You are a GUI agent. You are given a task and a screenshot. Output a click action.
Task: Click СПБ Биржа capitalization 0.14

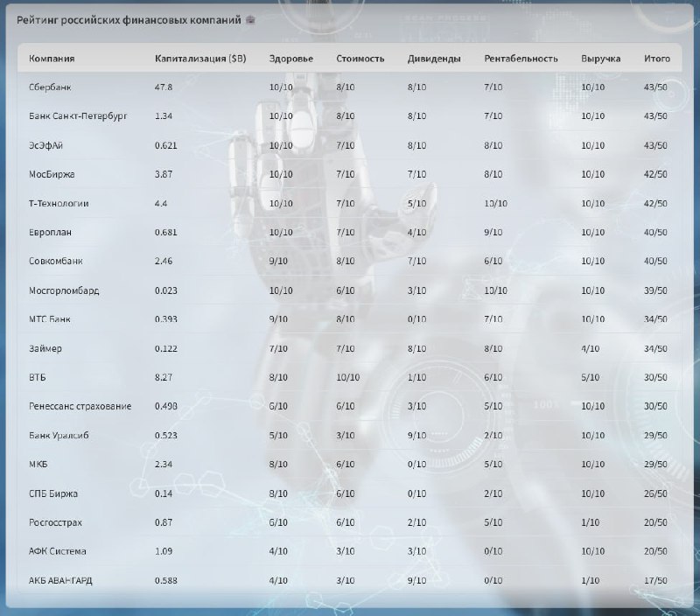point(164,493)
